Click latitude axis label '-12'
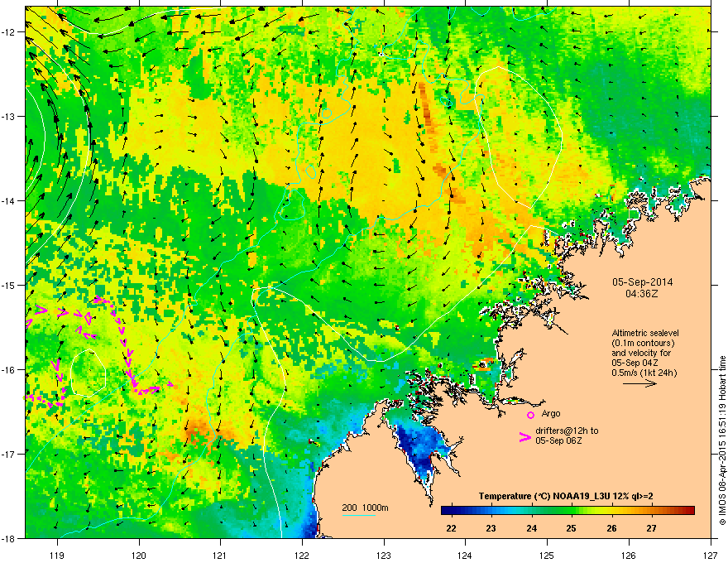728x563 pixels. pyautogui.click(x=10, y=32)
